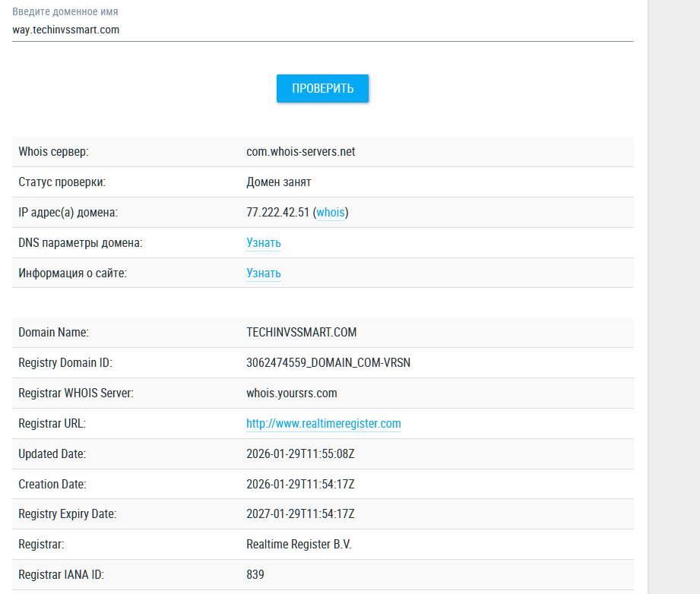Click the Registry Domain ID value
The width and height of the screenshot is (700, 594).
[328, 363]
